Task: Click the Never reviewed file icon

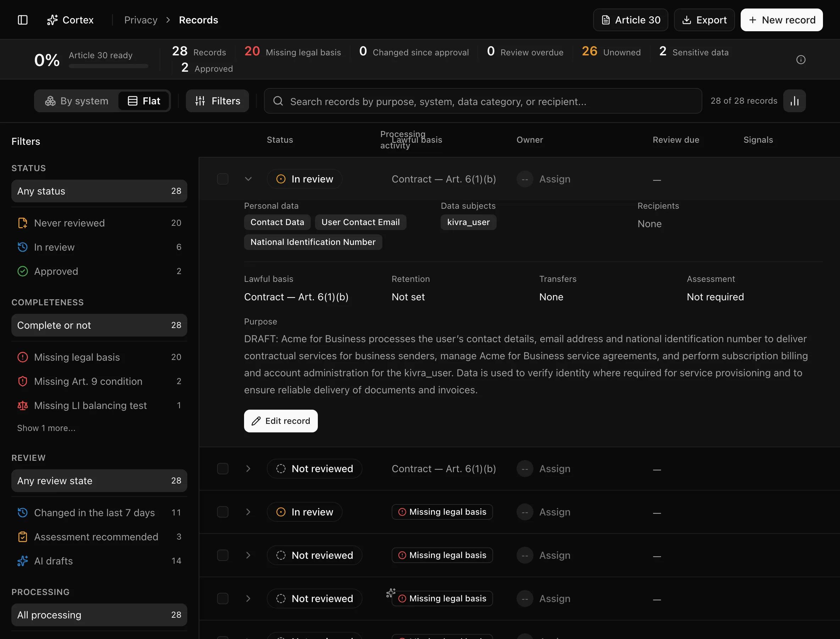Action: click(x=23, y=223)
